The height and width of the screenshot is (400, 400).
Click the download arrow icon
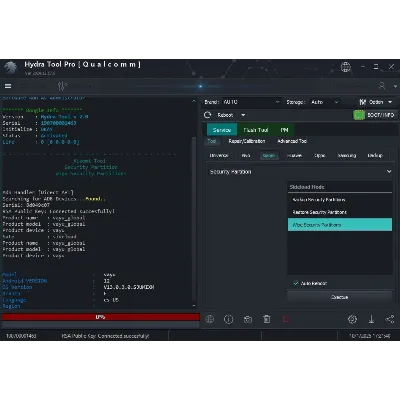371,319
